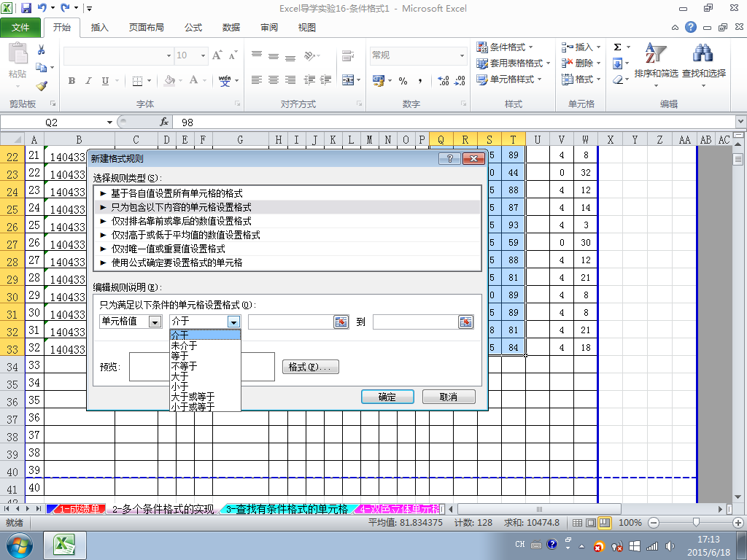Click the Comma Style icon
747x560 pixels.
point(419,80)
